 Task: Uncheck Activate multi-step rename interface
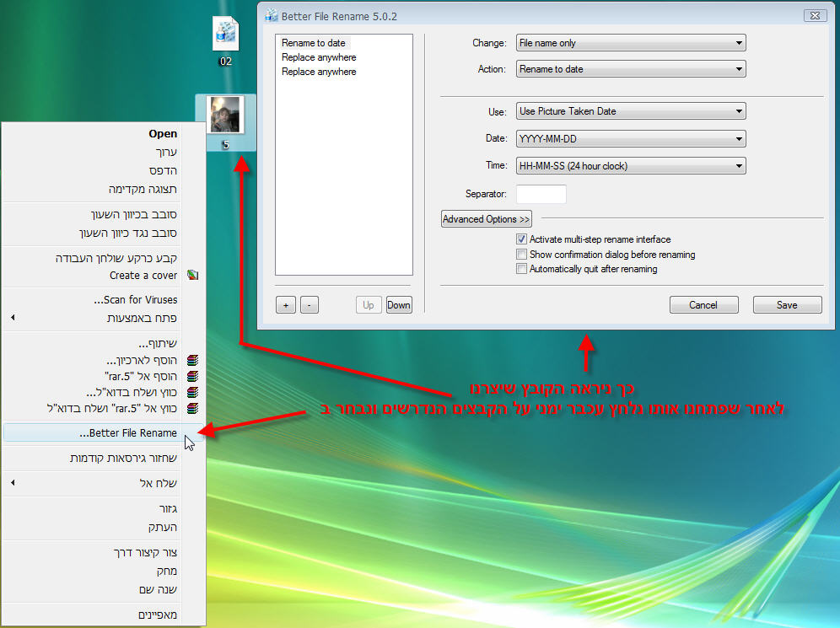click(521, 239)
